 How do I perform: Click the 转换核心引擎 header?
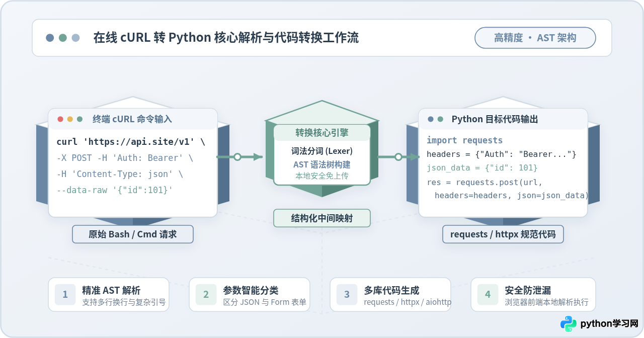(322, 133)
